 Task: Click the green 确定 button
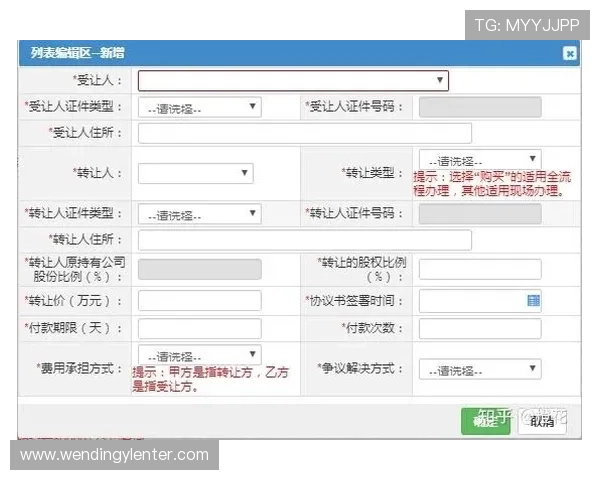click(x=486, y=421)
